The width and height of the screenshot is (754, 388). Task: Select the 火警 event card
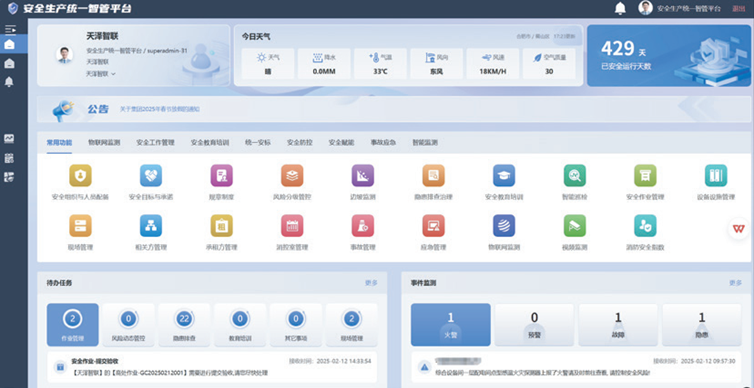tap(451, 325)
